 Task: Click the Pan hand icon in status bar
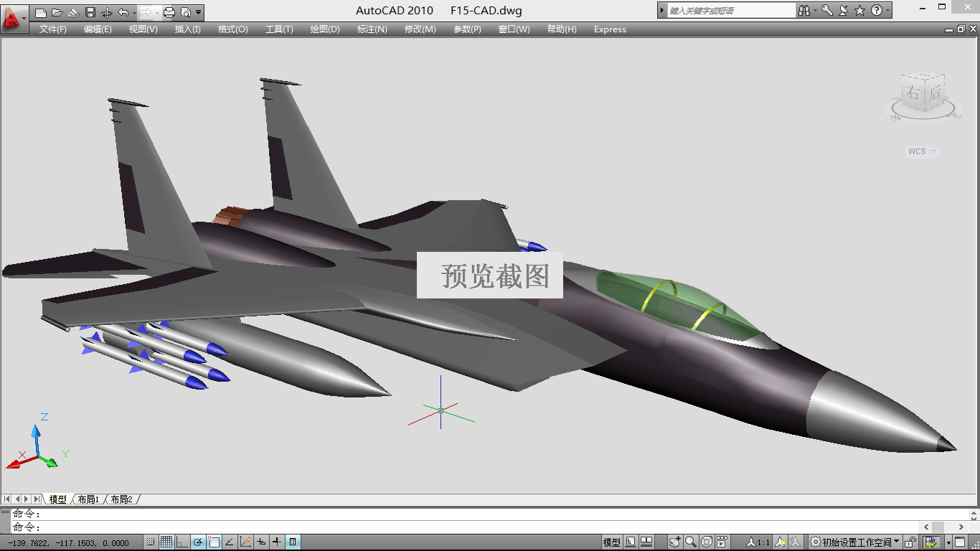674,542
